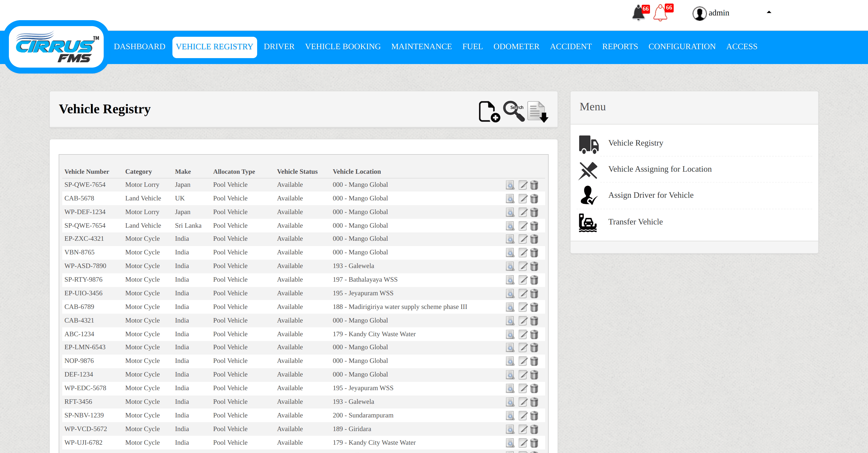
Task: Open the admin user avatar icon
Action: pyautogui.click(x=699, y=14)
